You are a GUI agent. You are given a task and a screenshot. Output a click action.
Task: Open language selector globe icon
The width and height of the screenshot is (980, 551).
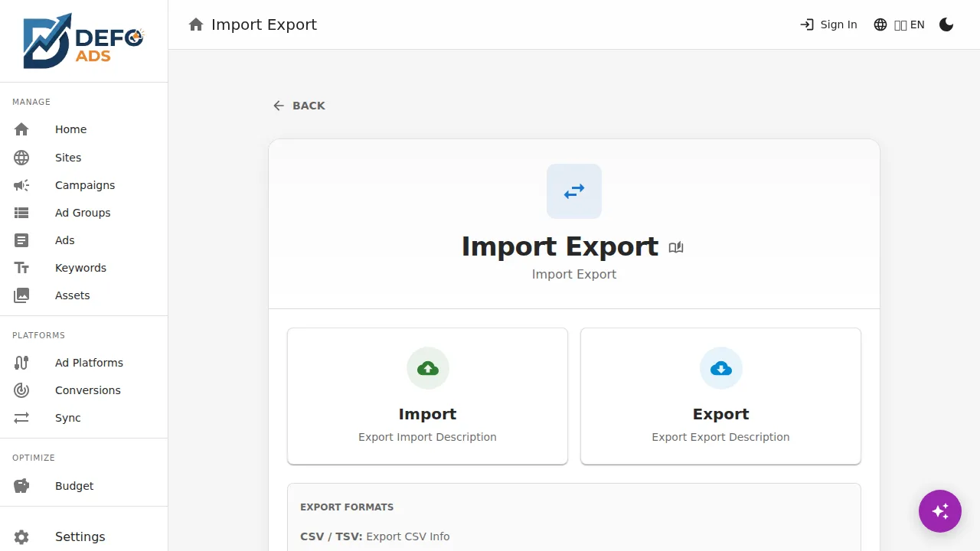point(880,24)
